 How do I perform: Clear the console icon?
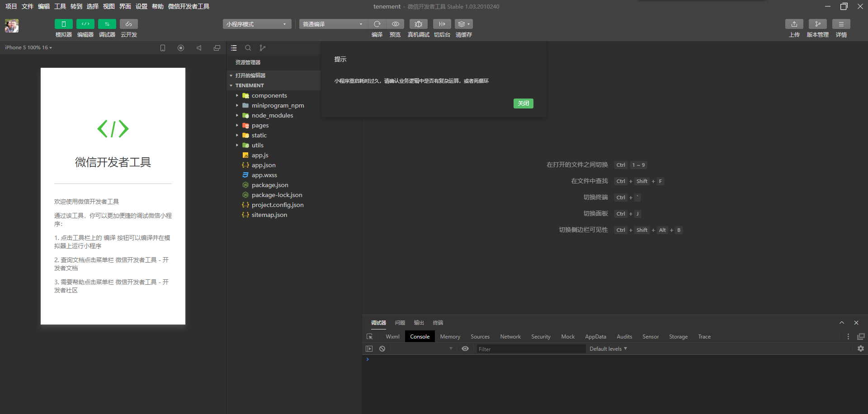click(x=382, y=349)
